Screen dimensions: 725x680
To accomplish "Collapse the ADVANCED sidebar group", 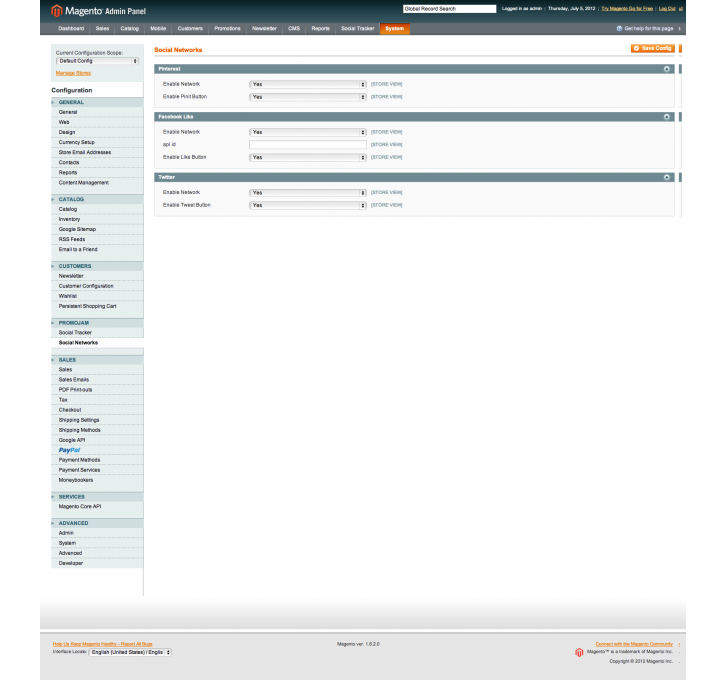I will (x=97, y=523).
